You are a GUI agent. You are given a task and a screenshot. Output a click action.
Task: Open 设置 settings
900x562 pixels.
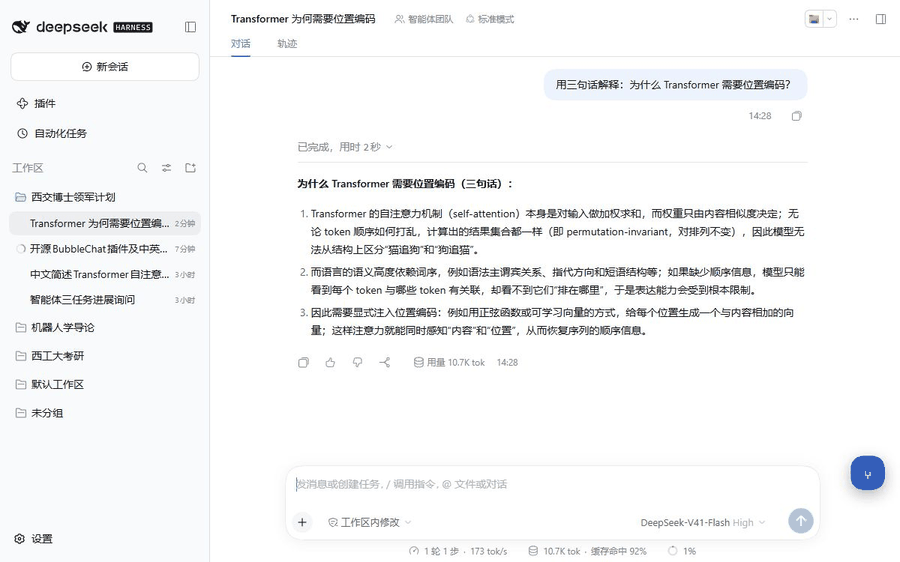pos(33,538)
